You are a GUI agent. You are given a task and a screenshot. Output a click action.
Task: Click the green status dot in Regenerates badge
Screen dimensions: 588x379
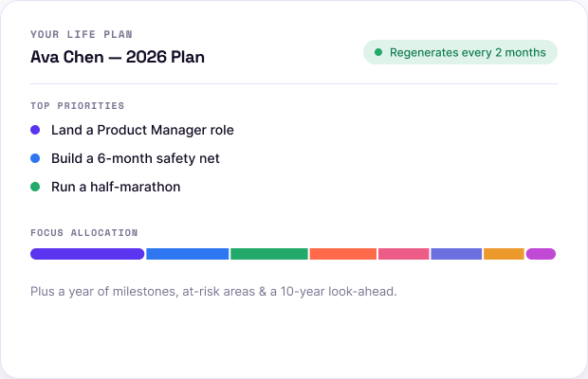[x=378, y=52]
